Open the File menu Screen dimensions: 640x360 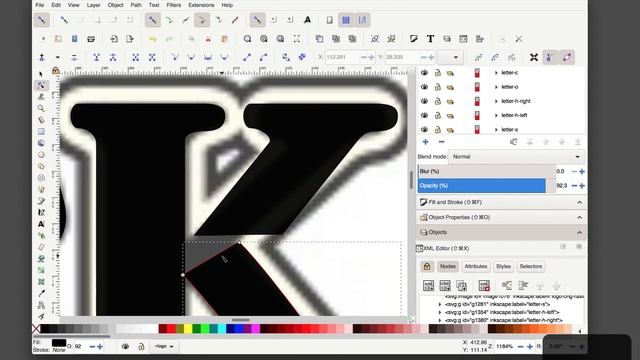(40, 5)
